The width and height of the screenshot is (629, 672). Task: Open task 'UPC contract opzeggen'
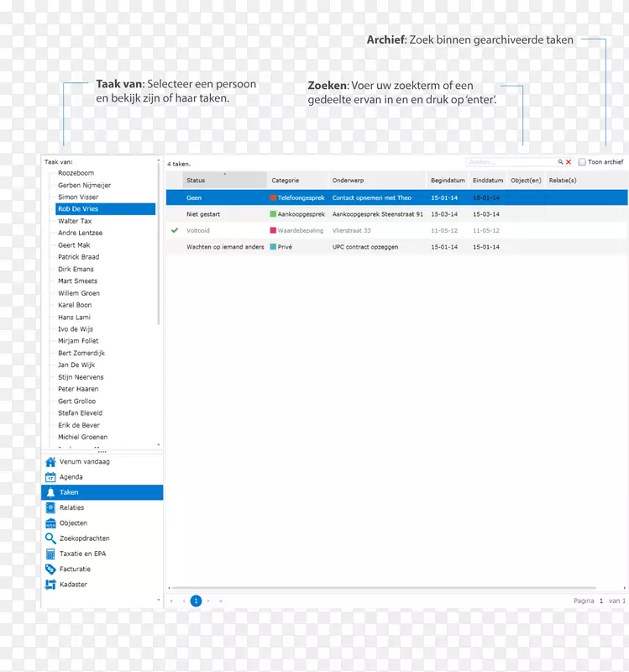click(x=365, y=247)
